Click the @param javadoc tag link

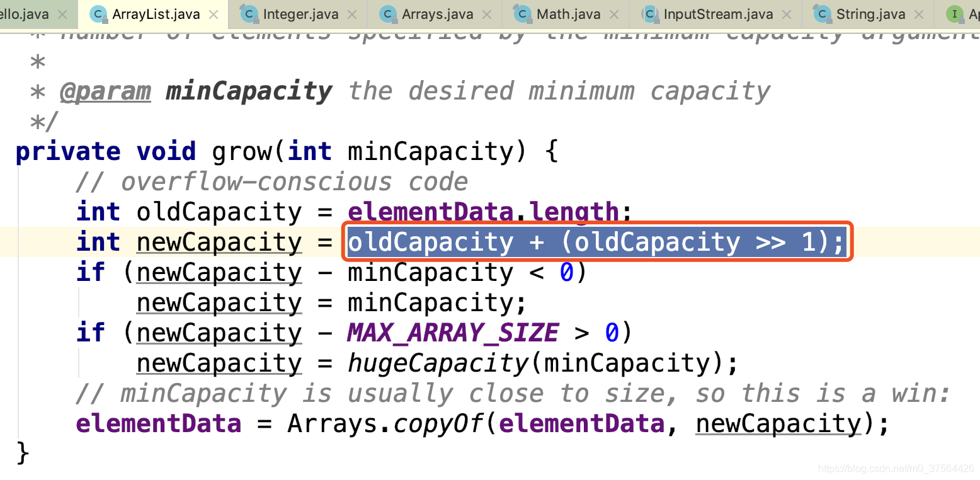(x=105, y=91)
